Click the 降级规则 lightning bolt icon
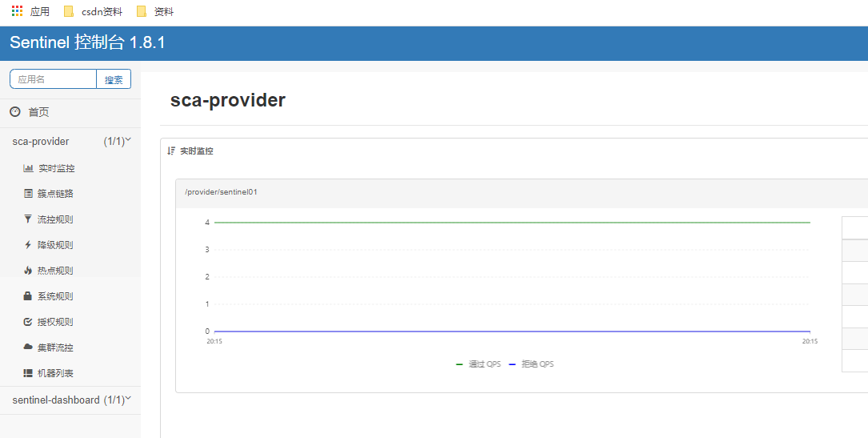The height and width of the screenshot is (438, 868). click(28, 245)
